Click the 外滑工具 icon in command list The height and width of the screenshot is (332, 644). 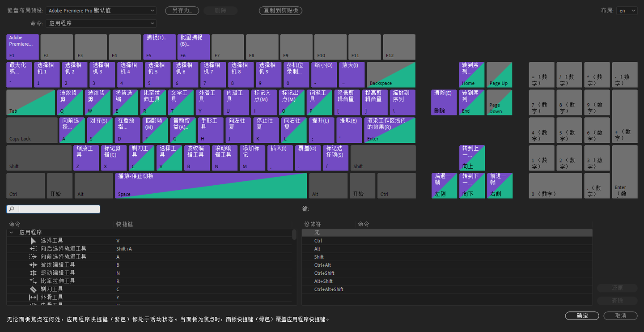coord(33,297)
